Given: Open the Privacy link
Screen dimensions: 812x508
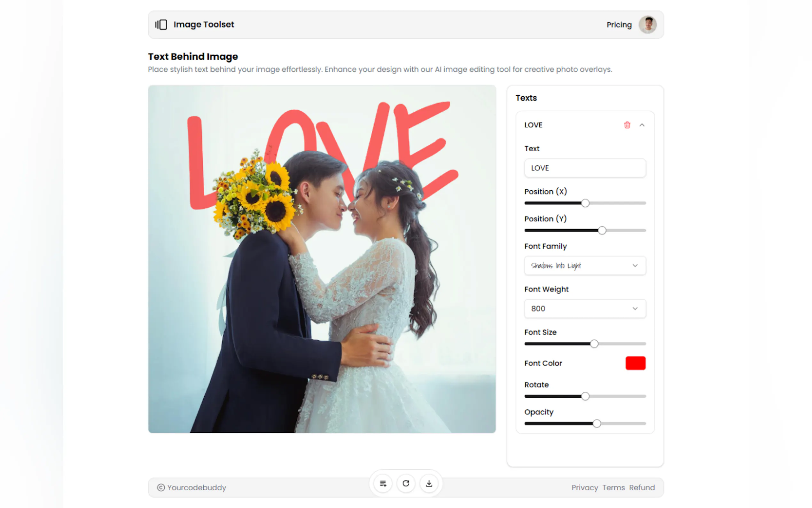Looking at the screenshot, I should click(x=584, y=488).
